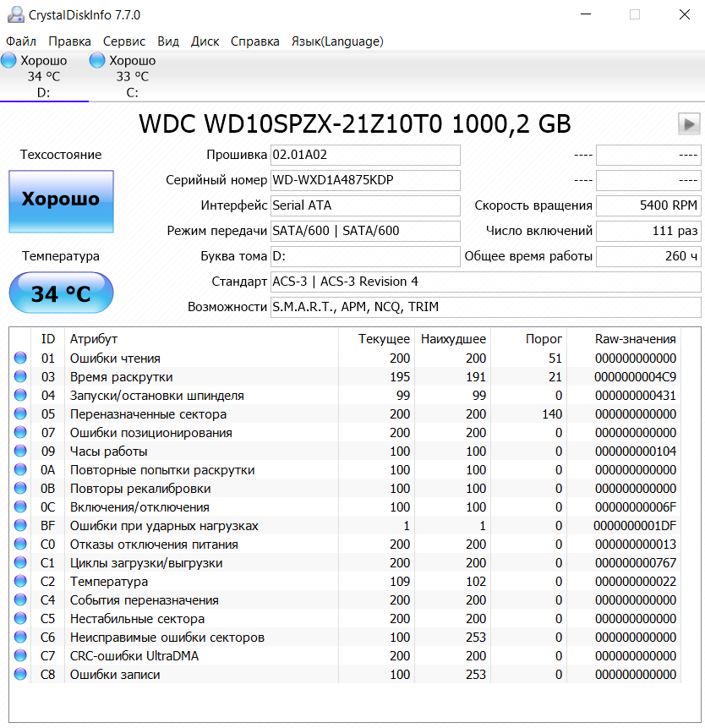
Task: Click status icon for attribute 01 Ошибки чтения
Action: click(20, 359)
